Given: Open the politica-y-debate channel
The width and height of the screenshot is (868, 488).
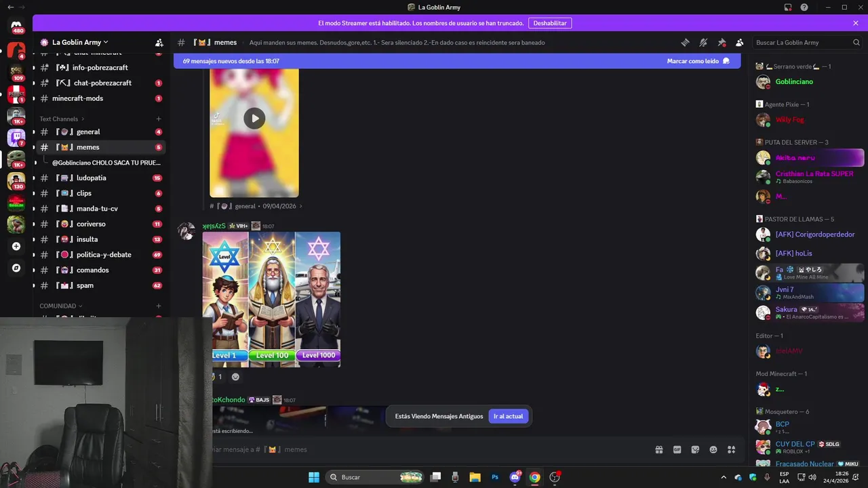Looking at the screenshot, I should tap(100, 255).
